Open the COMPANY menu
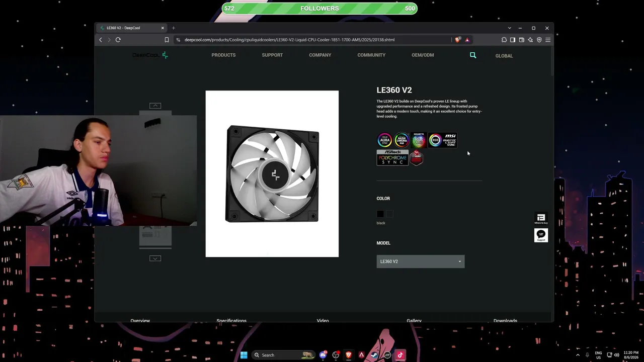The width and height of the screenshot is (644, 362). 320,55
